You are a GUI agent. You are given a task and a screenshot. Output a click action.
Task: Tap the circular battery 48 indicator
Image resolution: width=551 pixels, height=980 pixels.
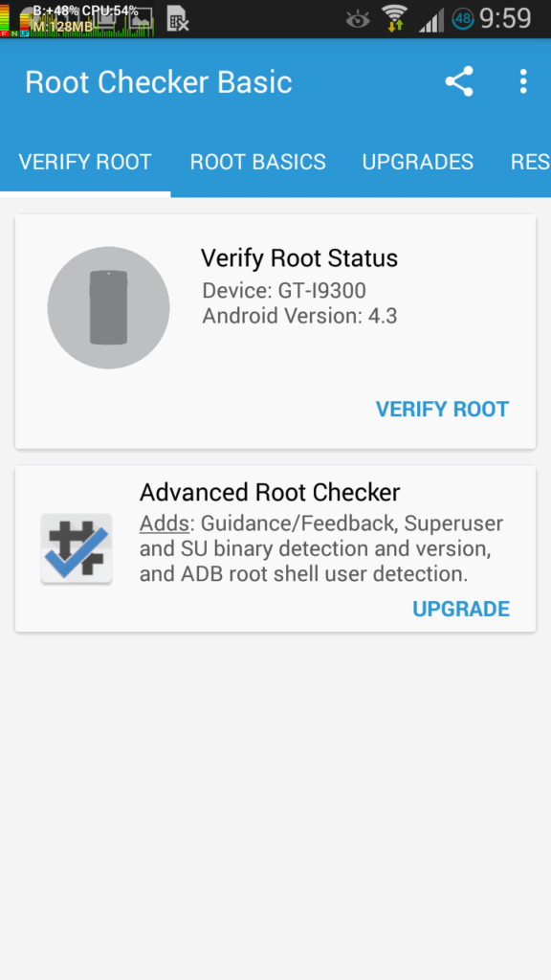463,19
